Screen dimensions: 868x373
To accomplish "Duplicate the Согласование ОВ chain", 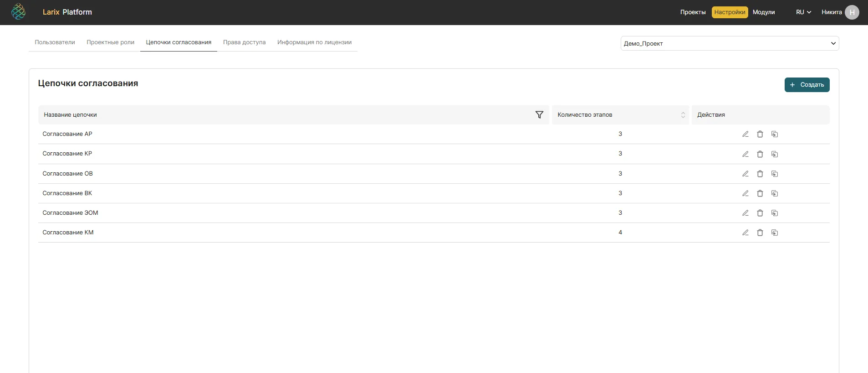I will click(x=775, y=174).
